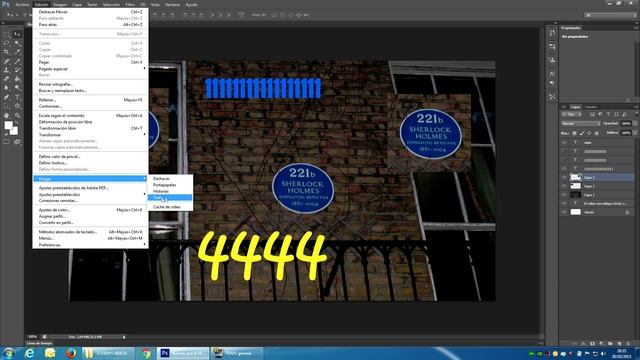This screenshot has height=360, width=640.
Task: Toggle visibility of fourth text layer
Action: (x=564, y=169)
